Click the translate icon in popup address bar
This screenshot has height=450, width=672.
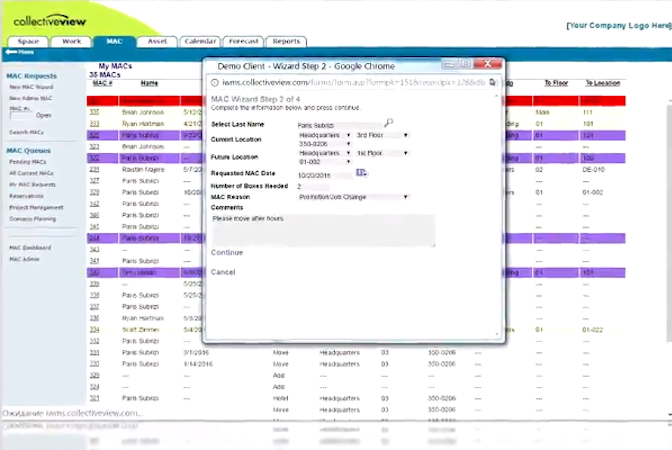click(492, 82)
